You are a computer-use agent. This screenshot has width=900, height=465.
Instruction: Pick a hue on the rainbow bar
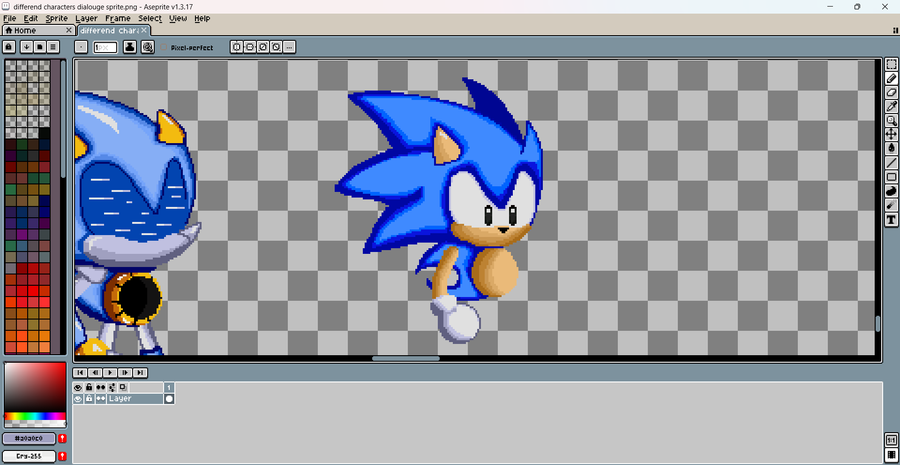click(35, 416)
